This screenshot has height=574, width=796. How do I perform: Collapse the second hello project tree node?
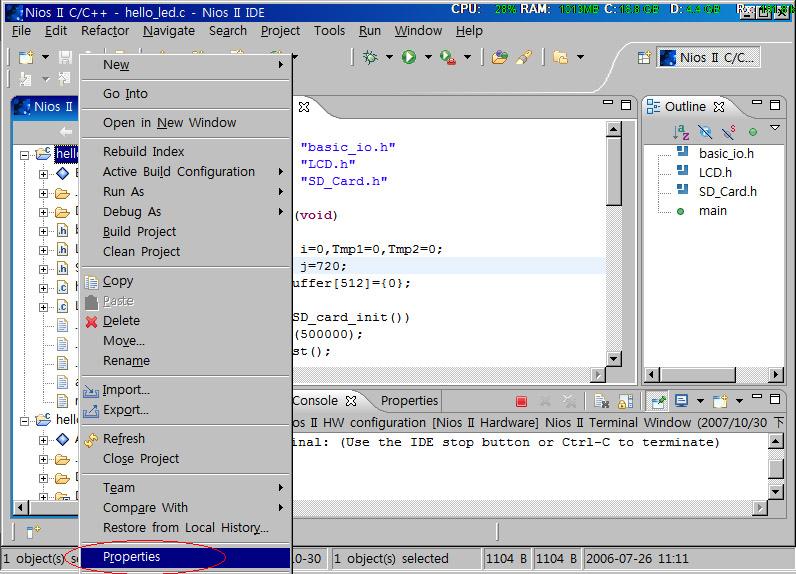[x=24, y=421]
